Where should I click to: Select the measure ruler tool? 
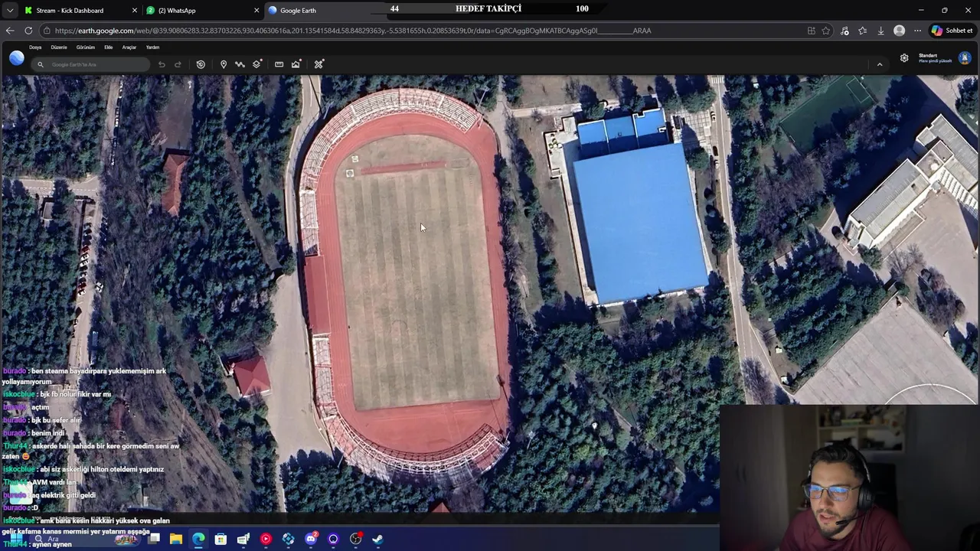point(279,64)
